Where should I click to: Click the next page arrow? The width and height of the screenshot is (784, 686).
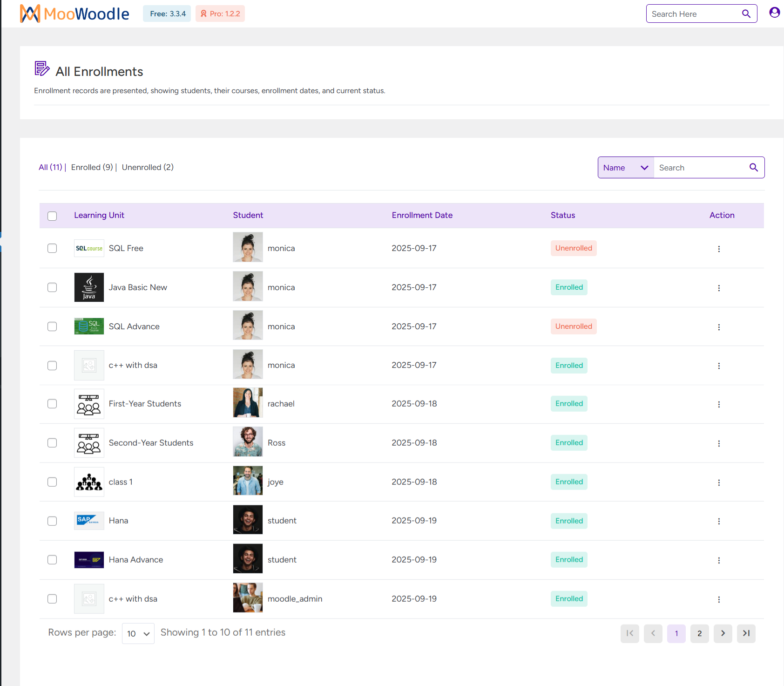pyautogui.click(x=723, y=633)
